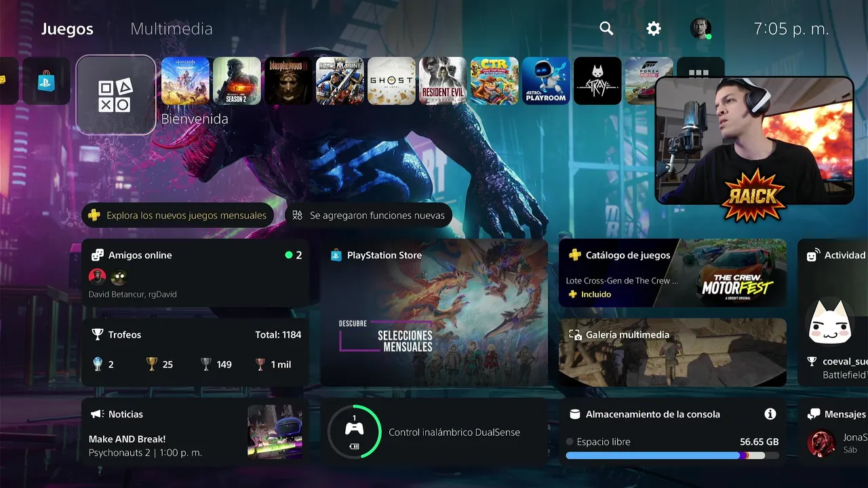Viewport: 868px width, 488px height.
Task: Click the Make AND Break! news headline
Action: pyautogui.click(x=127, y=439)
